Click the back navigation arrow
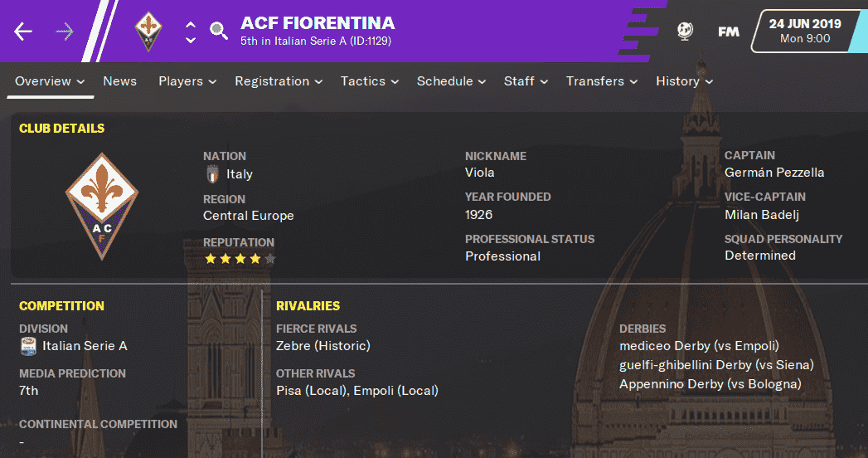Screen dimensions: 868x458 pos(23,32)
